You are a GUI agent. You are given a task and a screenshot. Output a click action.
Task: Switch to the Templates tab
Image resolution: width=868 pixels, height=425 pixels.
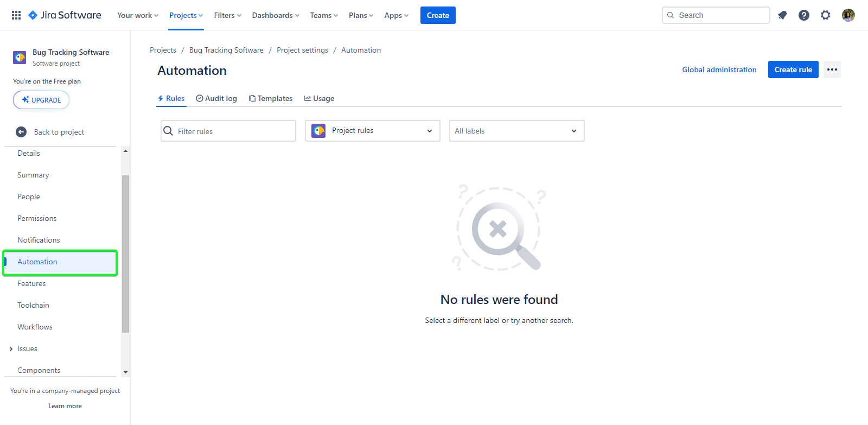pyautogui.click(x=271, y=98)
